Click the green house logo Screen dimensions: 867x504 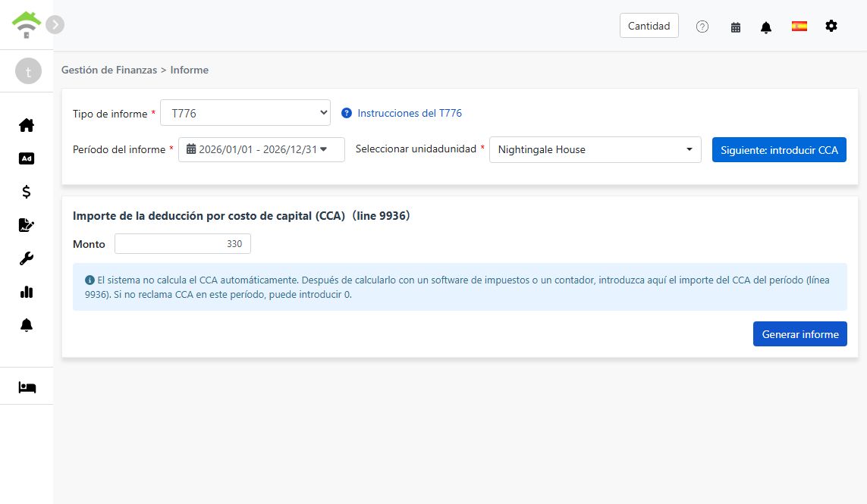(26, 25)
